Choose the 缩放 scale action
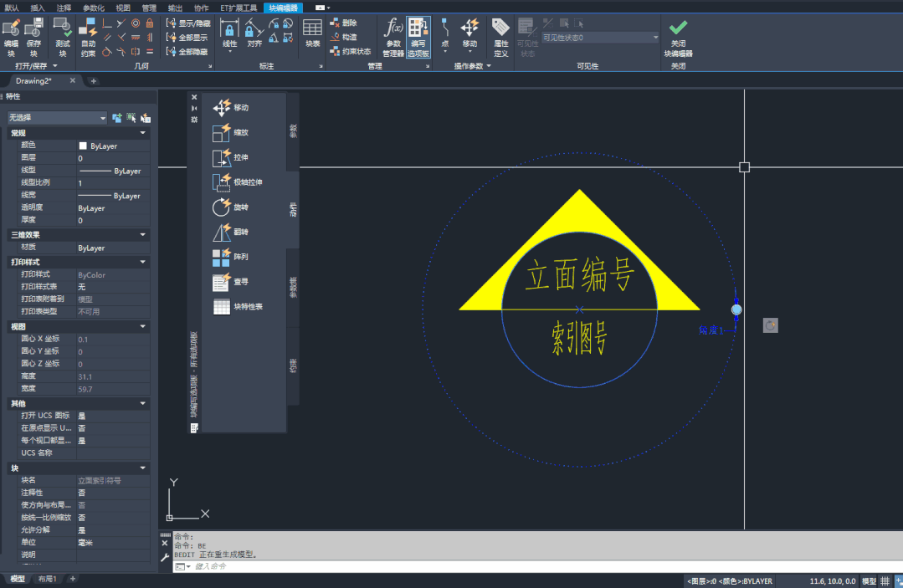903x588 pixels. 230,132
